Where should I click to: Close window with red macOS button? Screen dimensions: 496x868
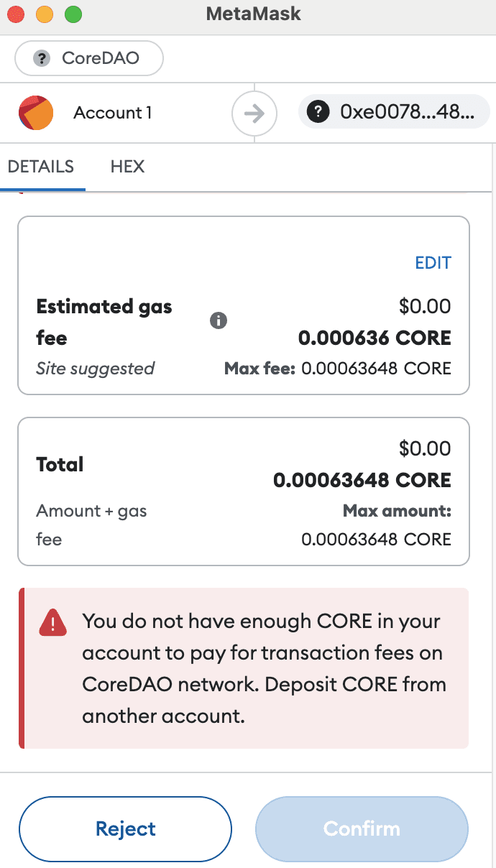(x=16, y=14)
